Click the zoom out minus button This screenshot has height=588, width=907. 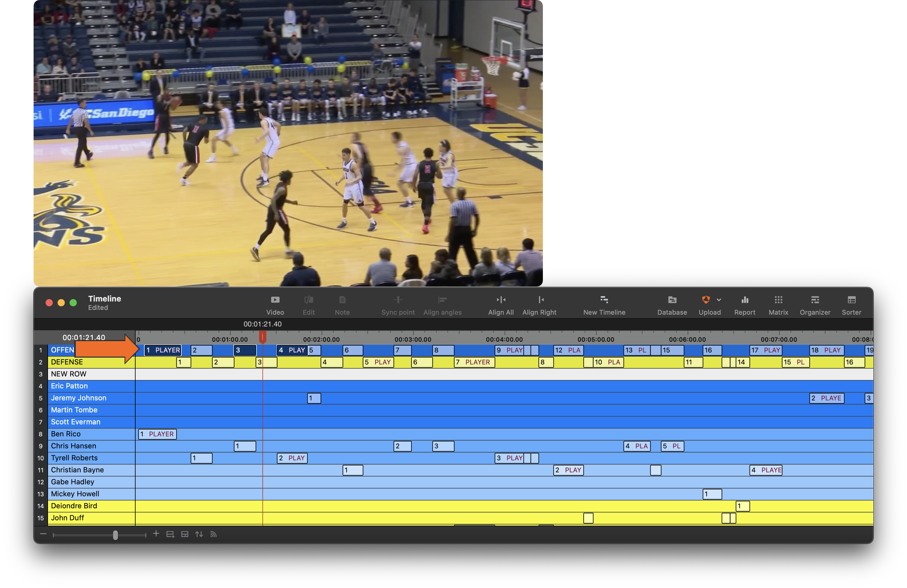(x=43, y=534)
